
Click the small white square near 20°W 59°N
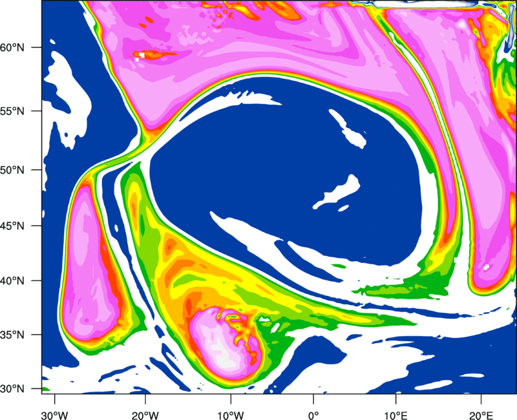[x=142, y=55]
